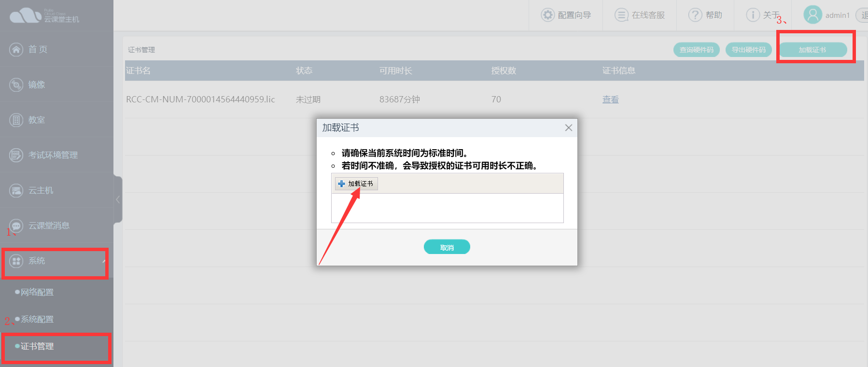Click the 查询硬件码 button

[x=696, y=50]
